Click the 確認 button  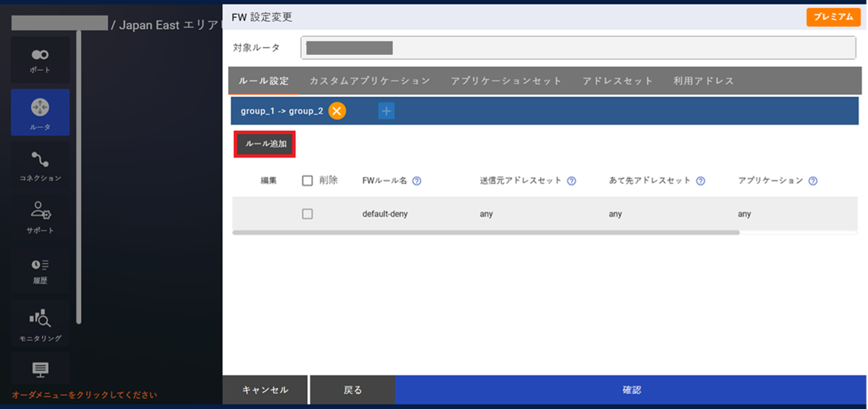631,390
